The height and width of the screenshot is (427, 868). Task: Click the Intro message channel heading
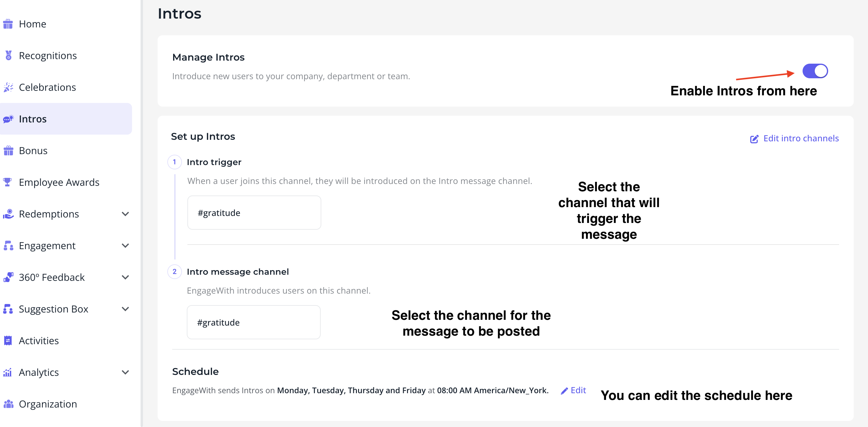pyautogui.click(x=238, y=272)
